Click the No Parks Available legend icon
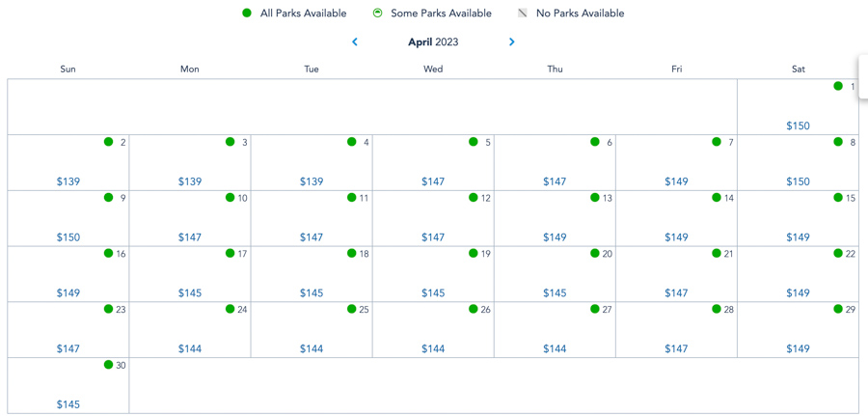This screenshot has height=416, width=868. pos(523,14)
